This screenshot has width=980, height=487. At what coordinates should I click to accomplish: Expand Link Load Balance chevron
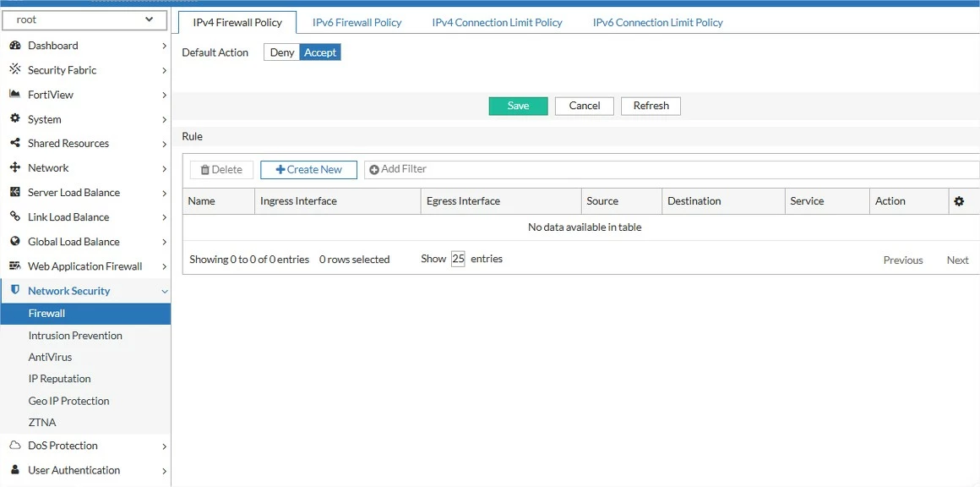point(164,217)
